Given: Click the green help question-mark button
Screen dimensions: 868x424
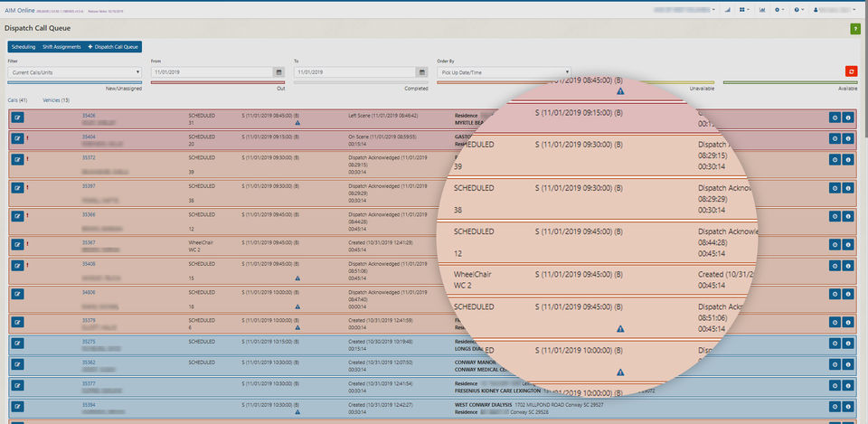Looking at the screenshot, I should pos(856,29).
